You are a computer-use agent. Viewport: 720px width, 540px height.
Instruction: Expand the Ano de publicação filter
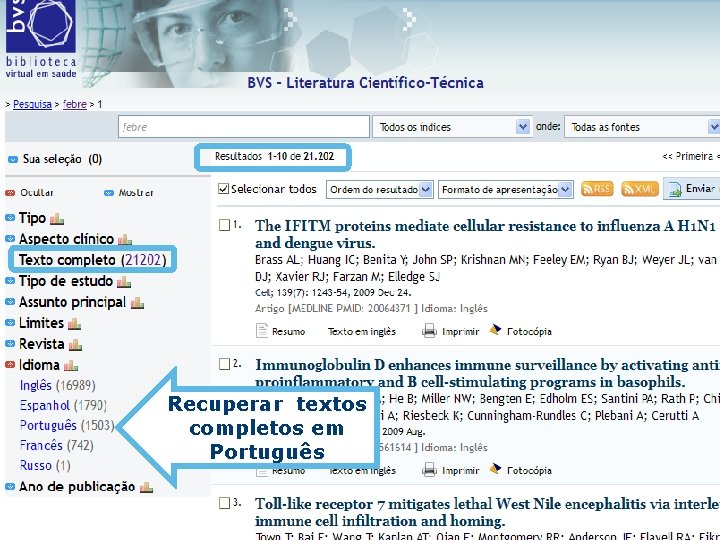10,487
